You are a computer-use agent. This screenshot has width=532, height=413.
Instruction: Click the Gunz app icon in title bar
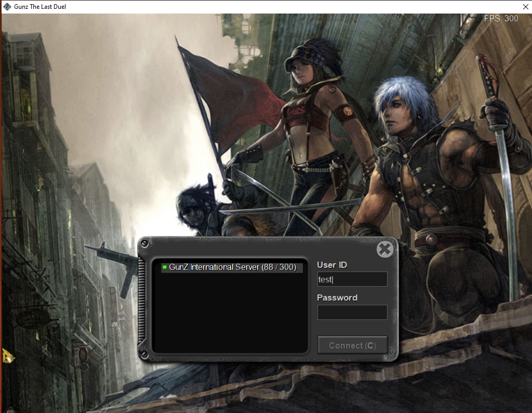7,7
